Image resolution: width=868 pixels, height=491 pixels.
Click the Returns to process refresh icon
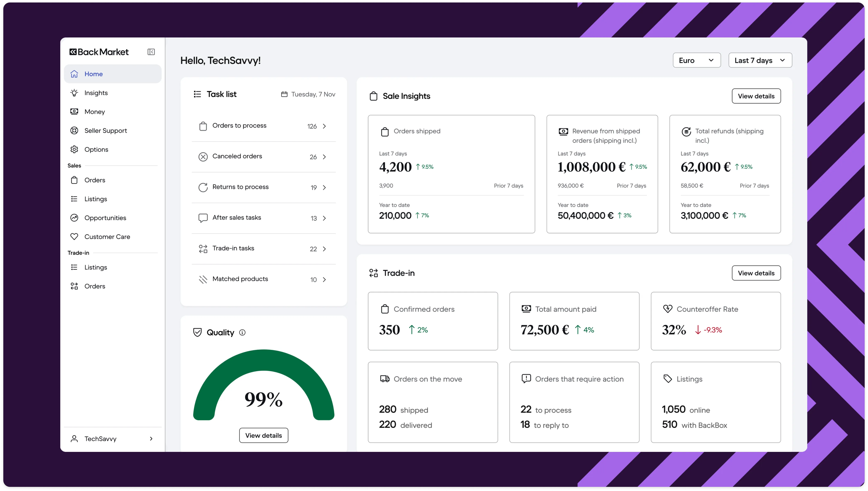point(203,188)
